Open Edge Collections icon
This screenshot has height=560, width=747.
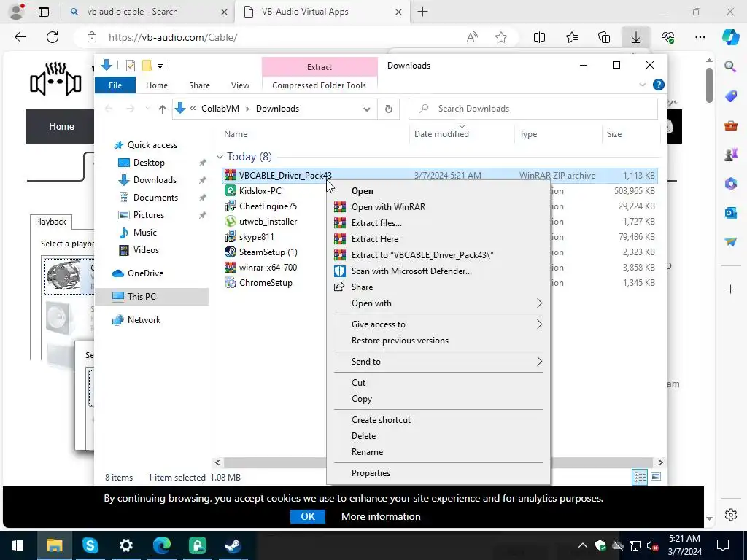603,37
